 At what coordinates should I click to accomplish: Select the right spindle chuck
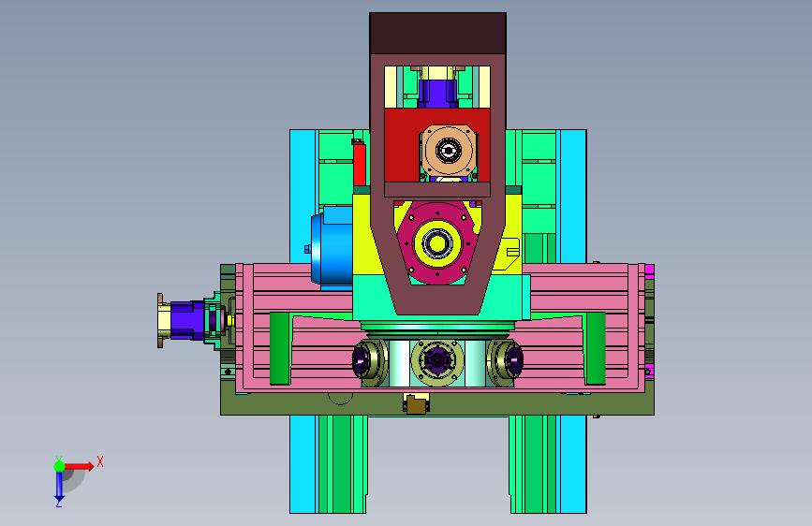click(x=506, y=361)
